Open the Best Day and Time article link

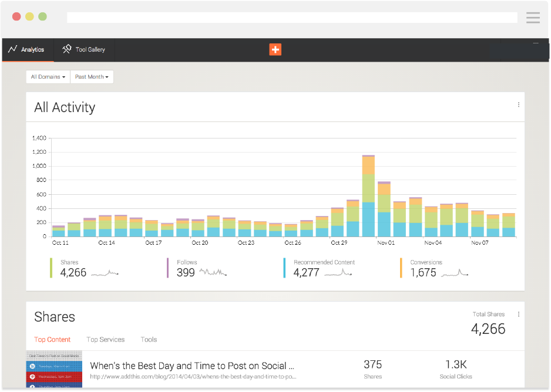tap(192, 366)
